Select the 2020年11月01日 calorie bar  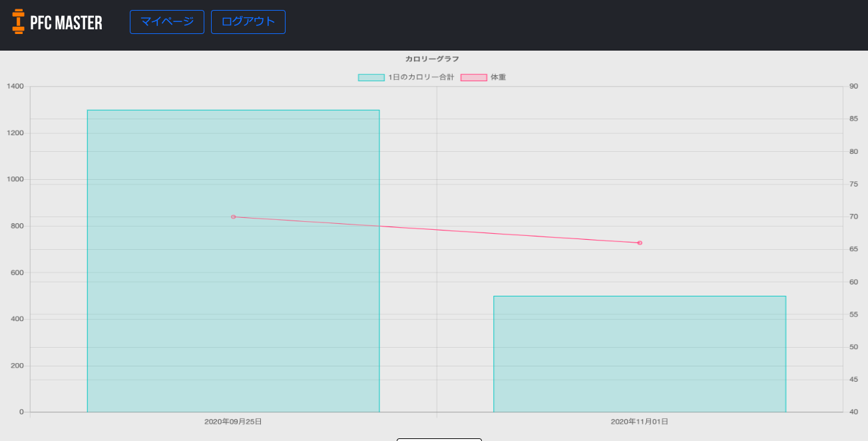(x=639, y=353)
